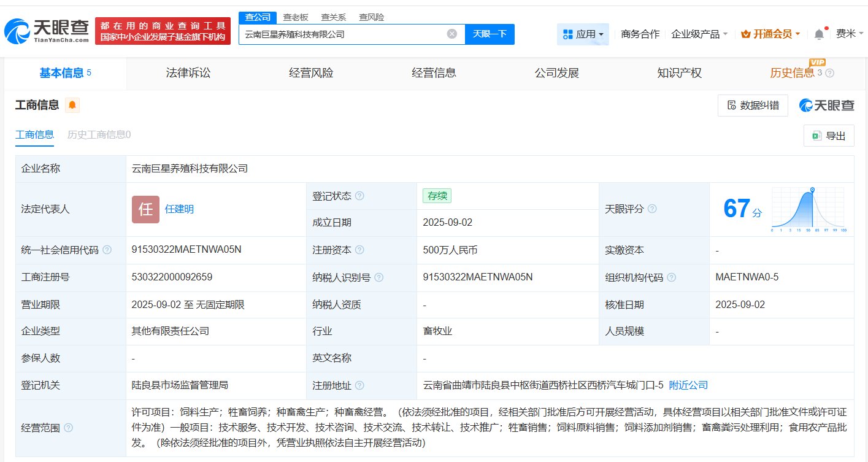Click the TianYanCha logo

pyautogui.click(x=47, y=31)
